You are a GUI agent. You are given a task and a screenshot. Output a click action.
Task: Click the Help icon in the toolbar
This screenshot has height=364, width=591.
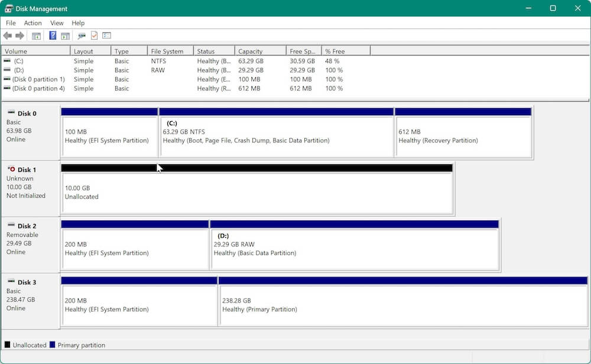pos(52,35)
